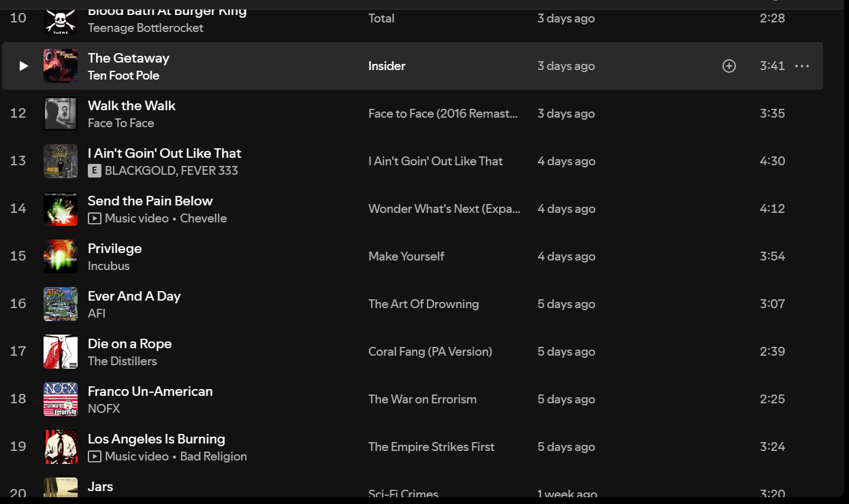This screenshot has width=849, height=504.
Task: Select track title I Ain't Goin' Out Like That
Action: (164, 153)
